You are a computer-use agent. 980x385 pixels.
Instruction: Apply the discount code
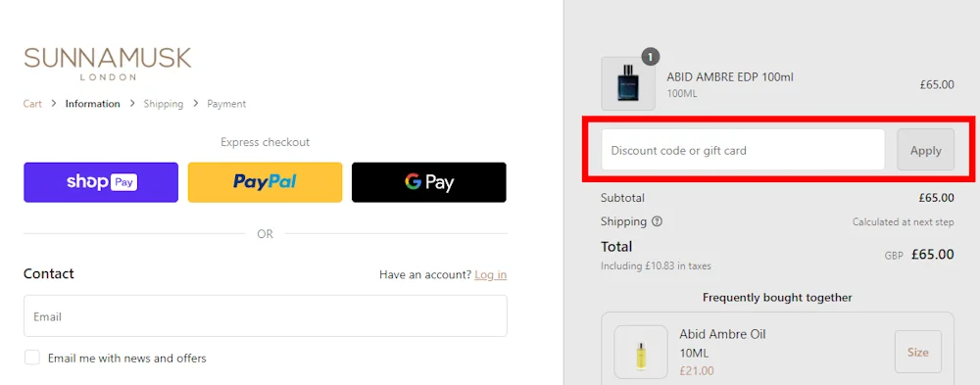click(x=926, y=150)
